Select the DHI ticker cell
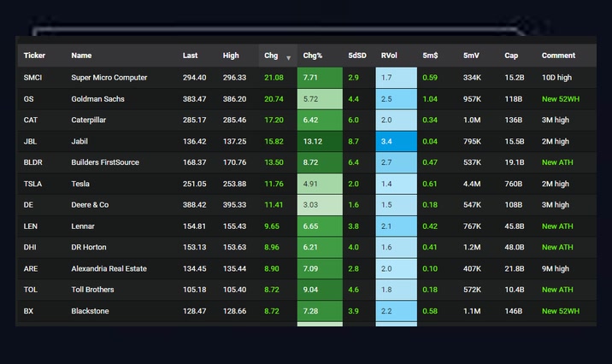 click(30, 247)
